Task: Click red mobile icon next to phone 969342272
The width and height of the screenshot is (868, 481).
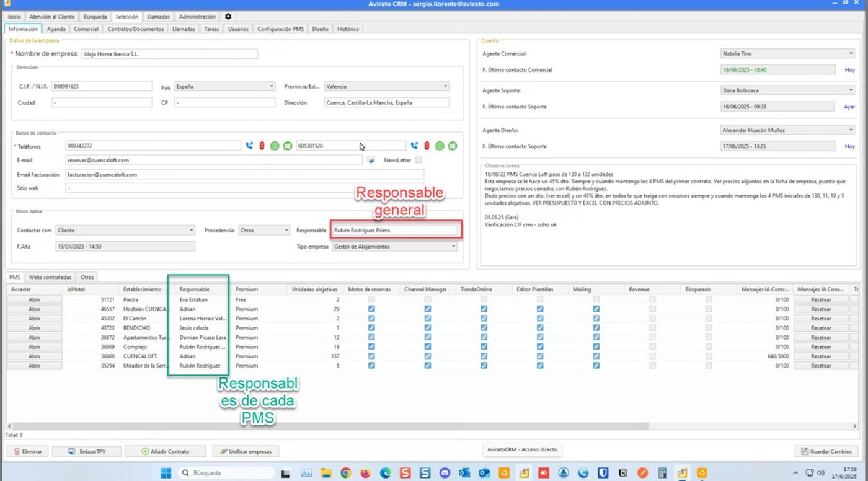Action: 262,146
